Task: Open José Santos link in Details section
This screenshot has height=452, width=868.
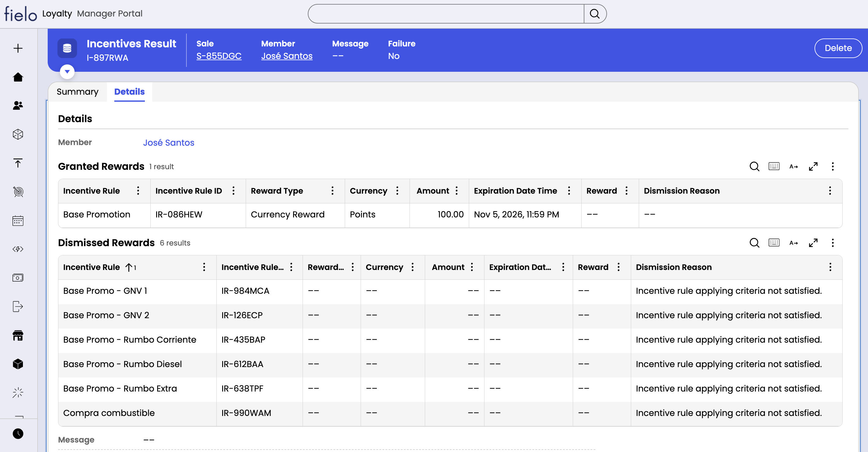Action: tap(168, 142)
